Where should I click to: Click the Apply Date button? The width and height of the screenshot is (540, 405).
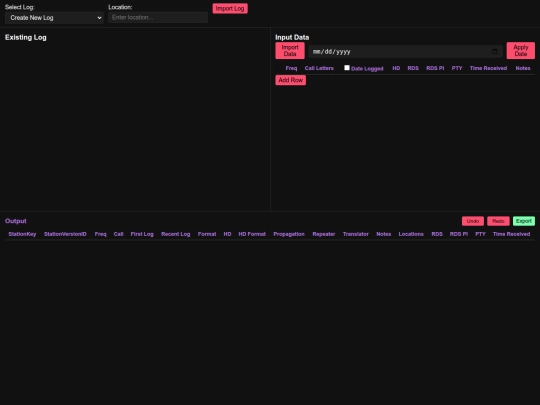[x=520, y=51]
